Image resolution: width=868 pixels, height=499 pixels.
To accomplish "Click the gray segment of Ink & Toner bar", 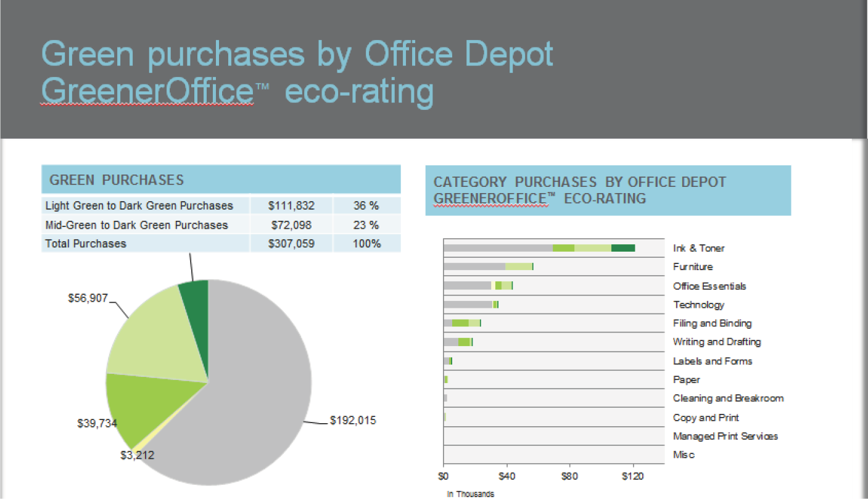I will (x=498, y=248).
